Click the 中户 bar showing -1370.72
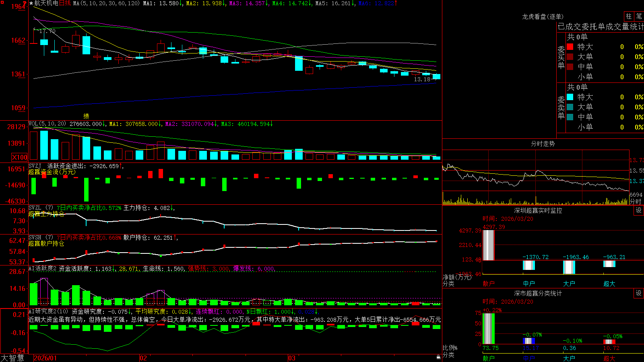 coord(529,265)
